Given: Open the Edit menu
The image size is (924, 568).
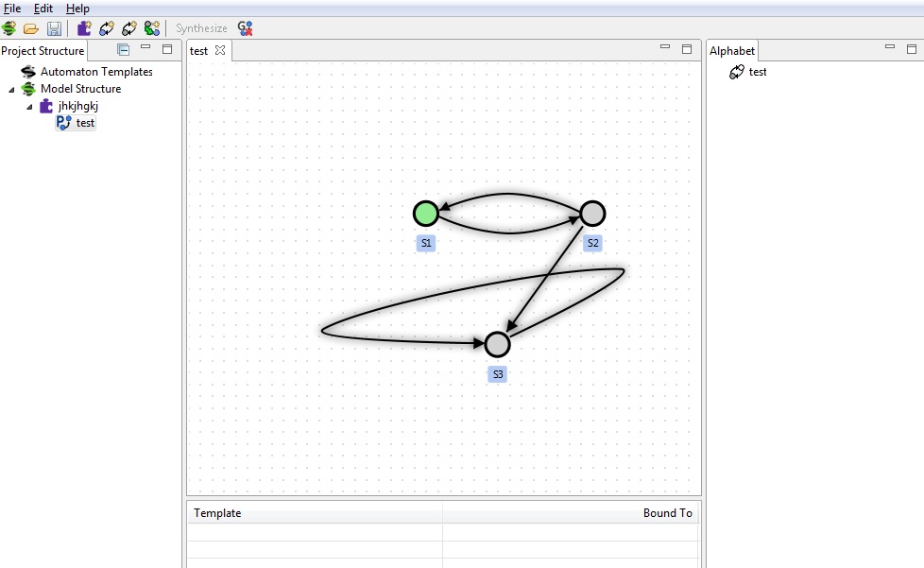Looking at the screenshot, I should point(43,9).
